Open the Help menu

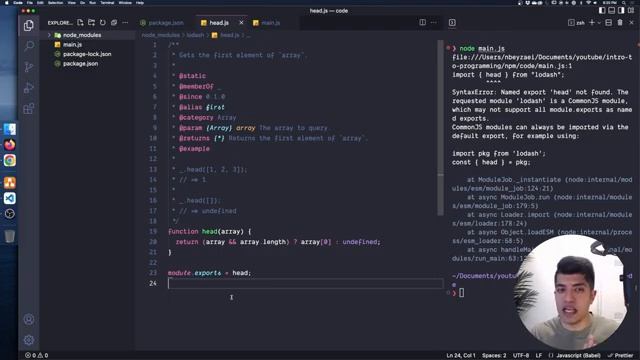coord(140,2)
